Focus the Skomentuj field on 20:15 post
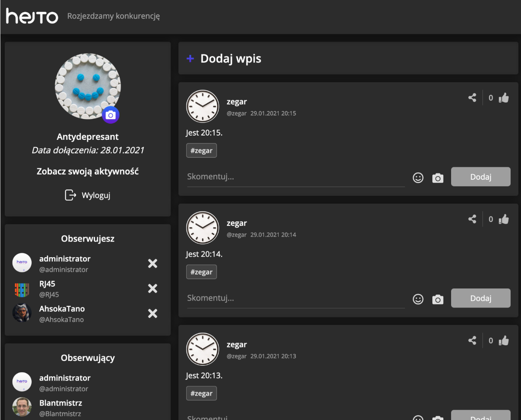The image size is (521, 420). 295,177
